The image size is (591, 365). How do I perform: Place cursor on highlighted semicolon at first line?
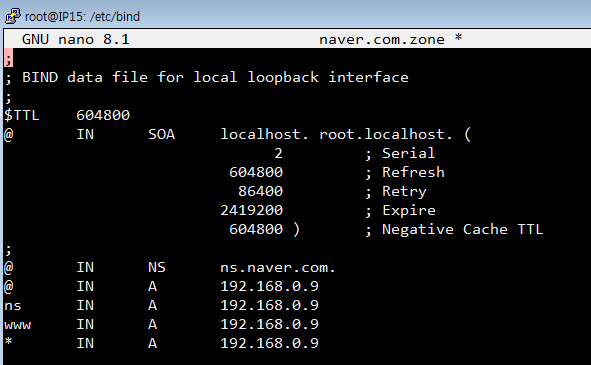(8, 58)
